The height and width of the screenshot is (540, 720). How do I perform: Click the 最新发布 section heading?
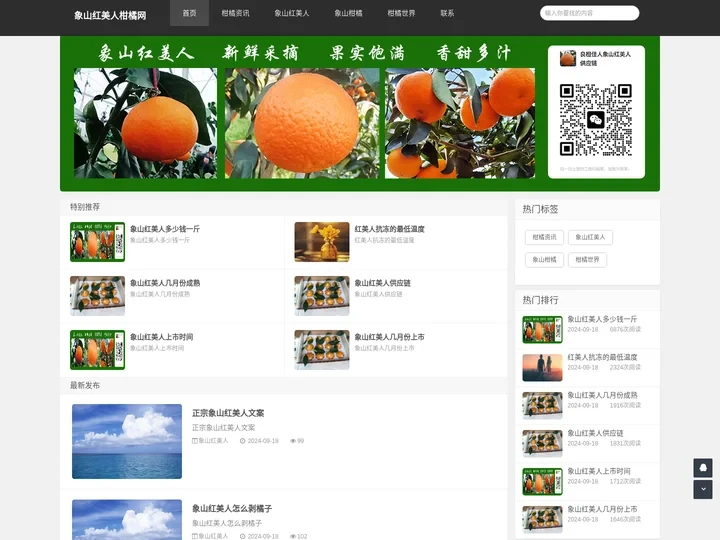(85, 385)
